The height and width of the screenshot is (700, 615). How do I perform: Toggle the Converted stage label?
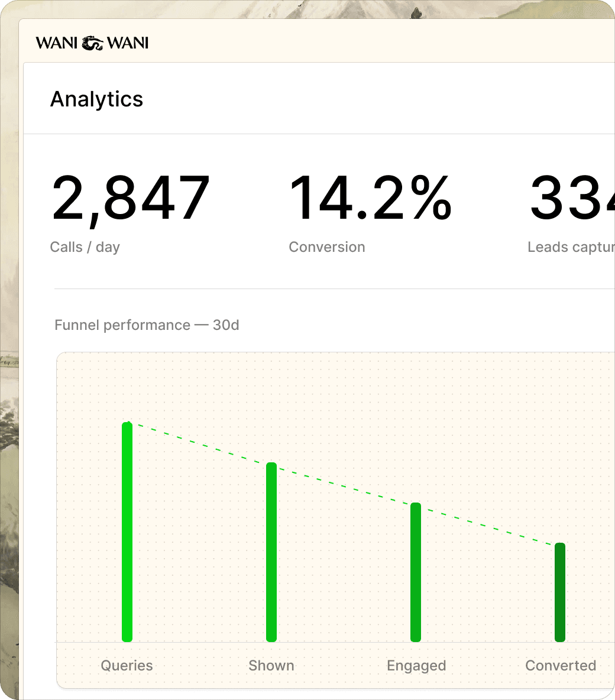561,665
